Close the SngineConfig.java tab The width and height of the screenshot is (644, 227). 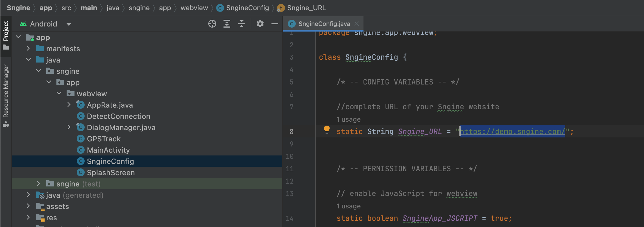click(357, 24)
